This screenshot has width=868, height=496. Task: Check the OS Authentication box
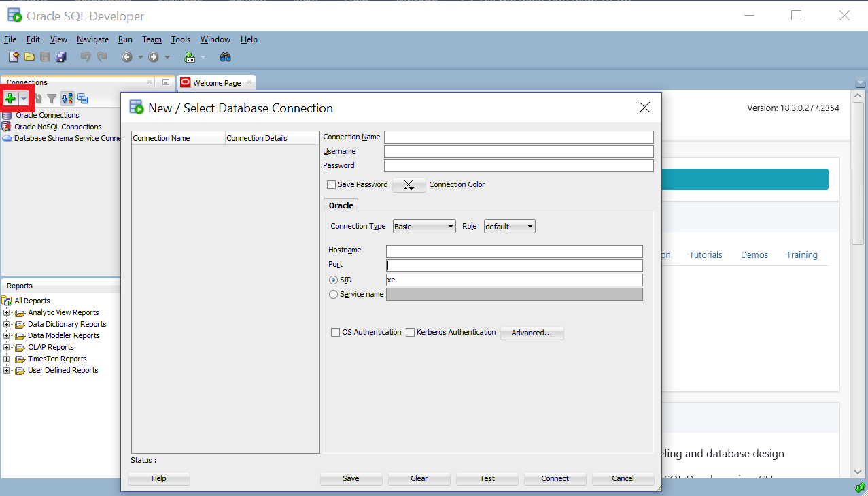(x=336, y=333)
